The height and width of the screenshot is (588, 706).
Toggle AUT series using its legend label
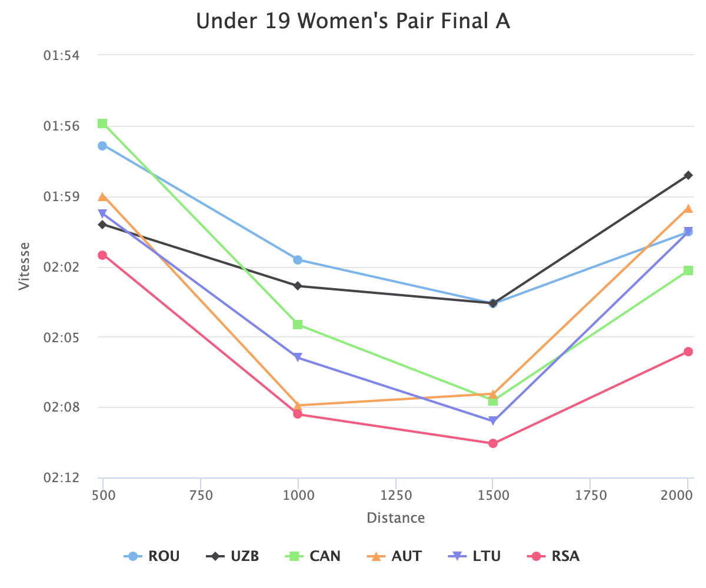[407, 556]
